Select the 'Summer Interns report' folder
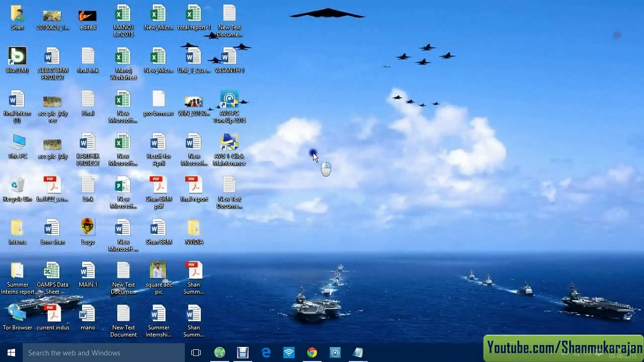Viewport: 644px width, 362px height. click(x=17, y=278)
